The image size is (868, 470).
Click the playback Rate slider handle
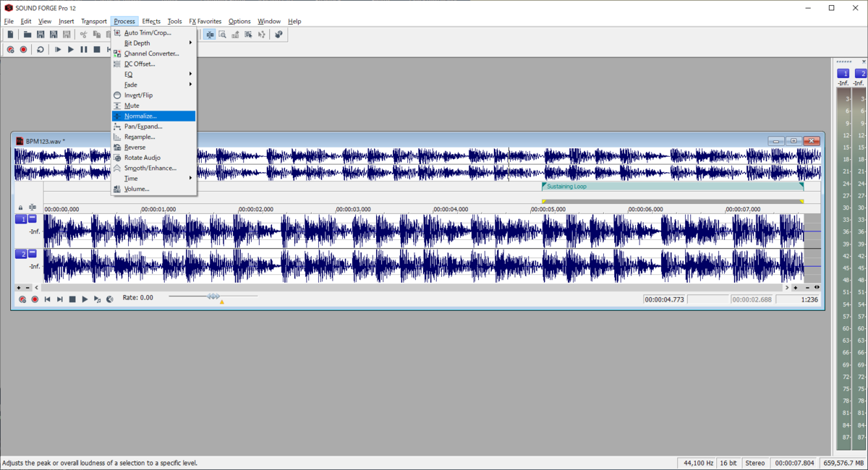pos(213,296)
